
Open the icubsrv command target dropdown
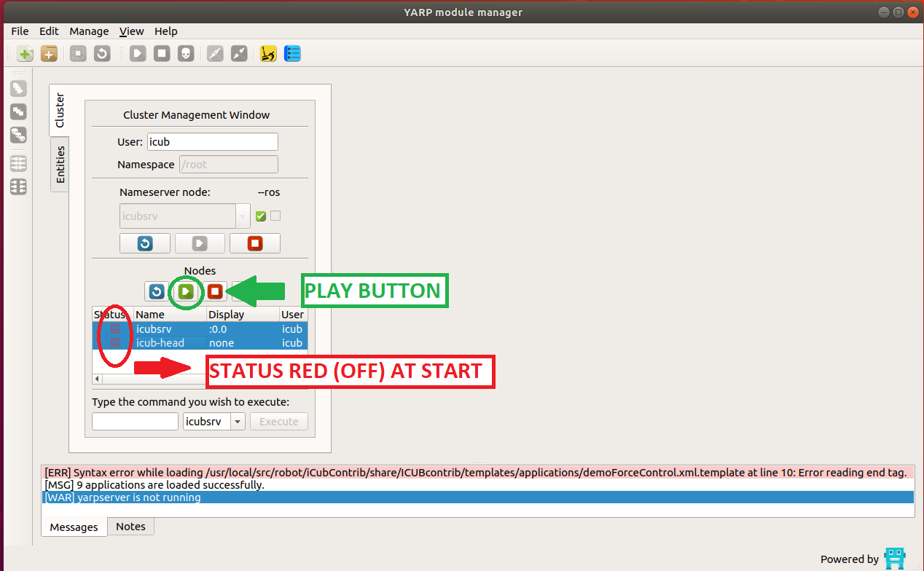[238, 422]
